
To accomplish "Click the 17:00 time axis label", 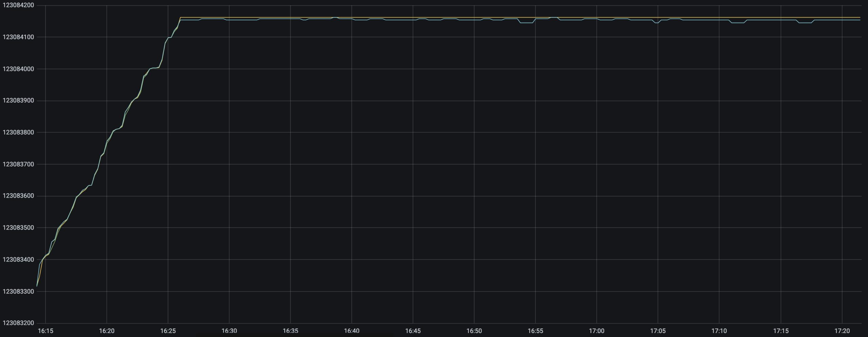I will point(596,331).
